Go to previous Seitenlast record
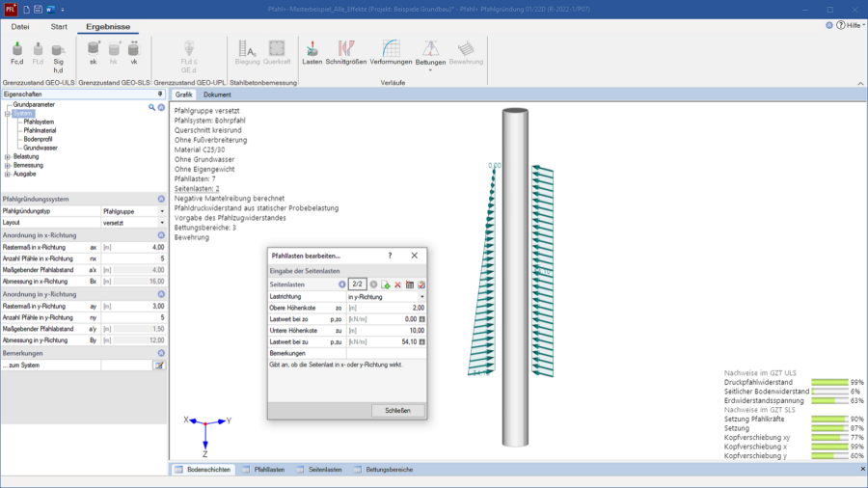This screenshot has height=488, width=868. click(341, 285)
